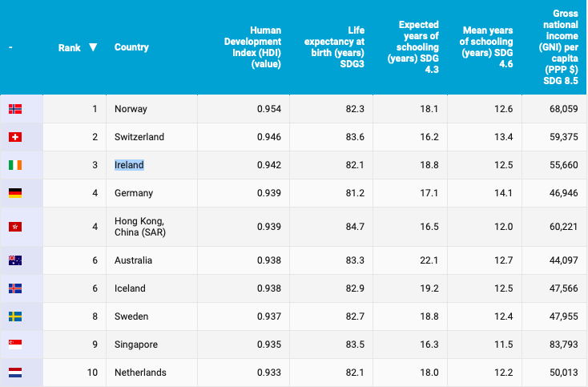Click the Ireland flag icon
Screen dimensions: 588x387
pos(15,165)
